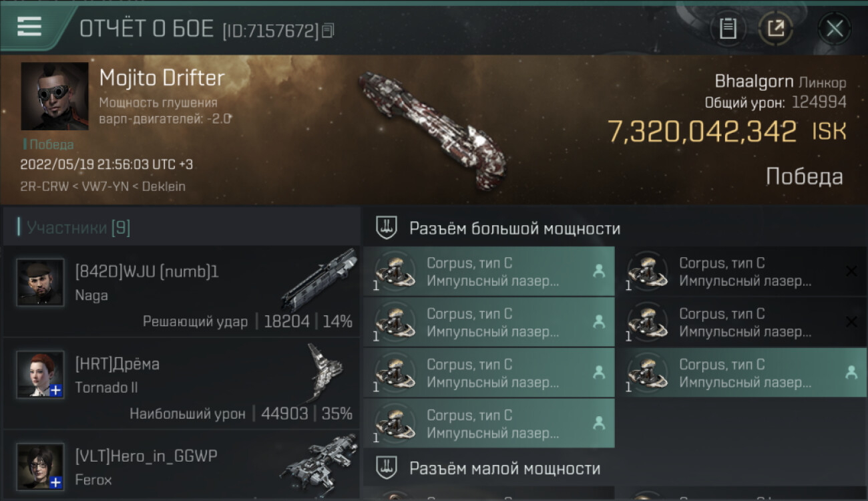868x501 pixels.
Task: Open the clipboard report icon
Action: [728, 29]
